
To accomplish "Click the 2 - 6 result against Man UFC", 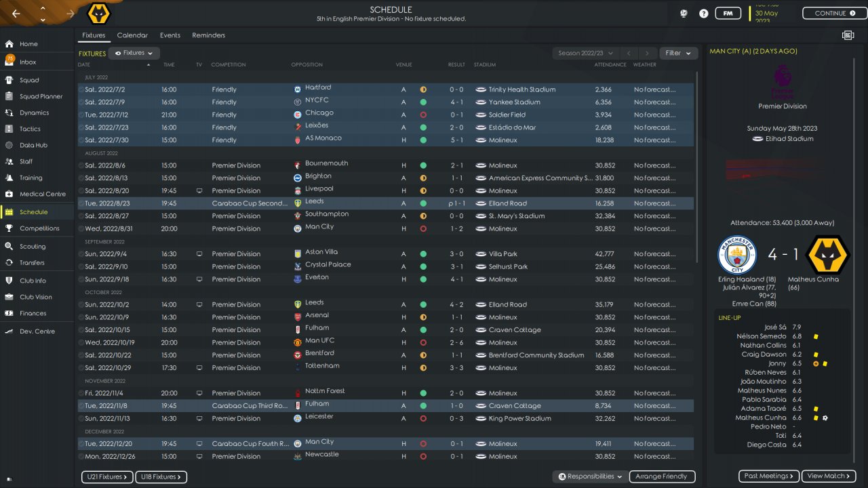I will click(x=456, y=343).
